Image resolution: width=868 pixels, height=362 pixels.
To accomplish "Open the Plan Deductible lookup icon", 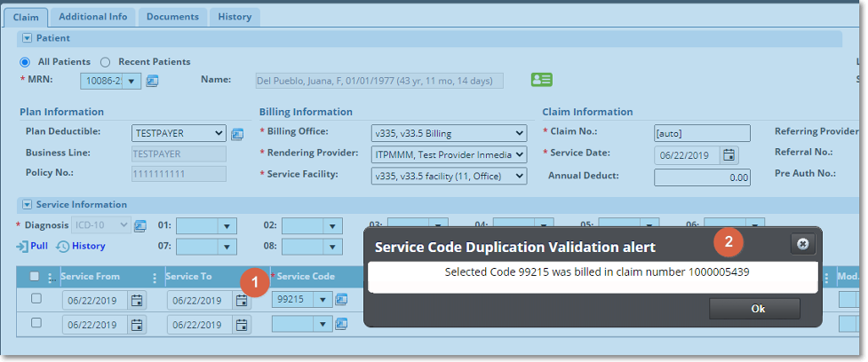I will (237, 134).
